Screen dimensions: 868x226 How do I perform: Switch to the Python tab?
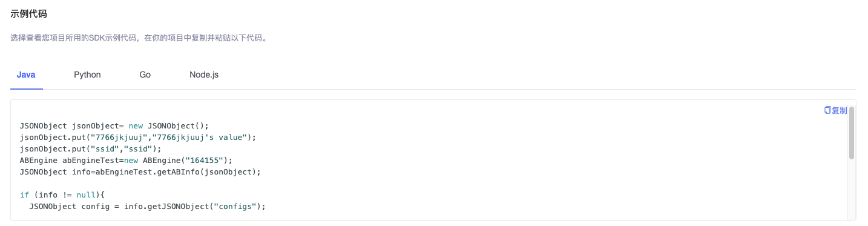(87, 75)
